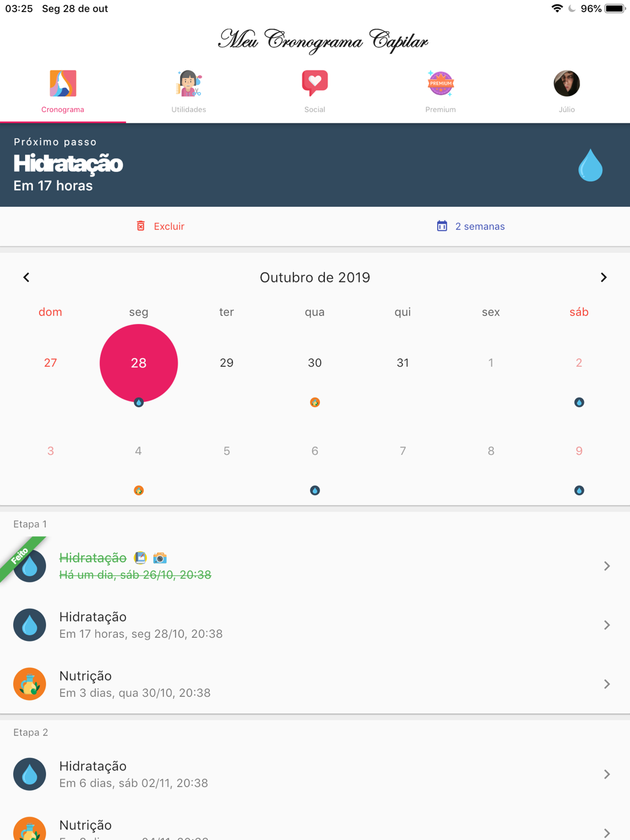The height and width of the screenshot is (840, 630).
Task: Open the 2 semanas view option
Action: pos(471,226)
